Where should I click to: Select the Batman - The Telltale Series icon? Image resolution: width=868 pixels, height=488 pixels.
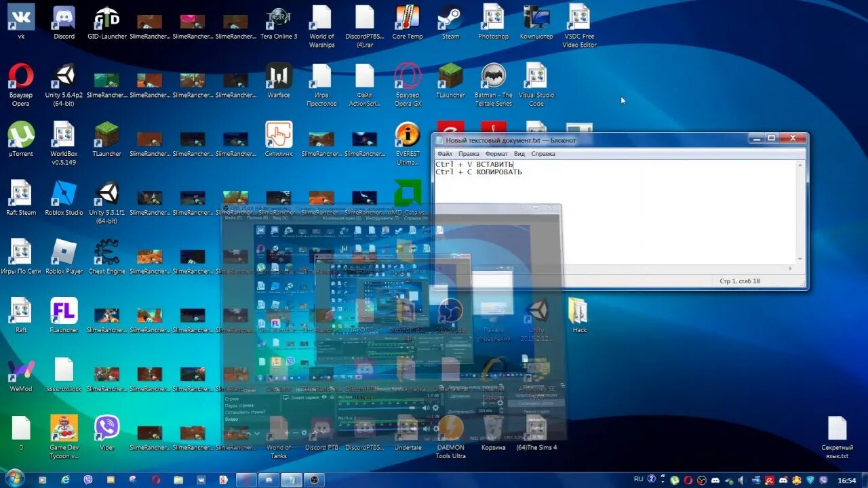(493, 85)
